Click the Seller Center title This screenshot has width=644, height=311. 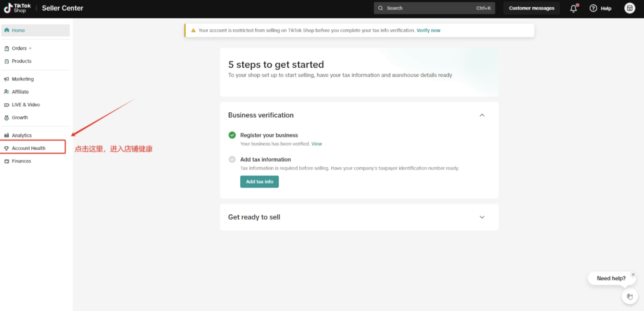click(x=62, y=8)
